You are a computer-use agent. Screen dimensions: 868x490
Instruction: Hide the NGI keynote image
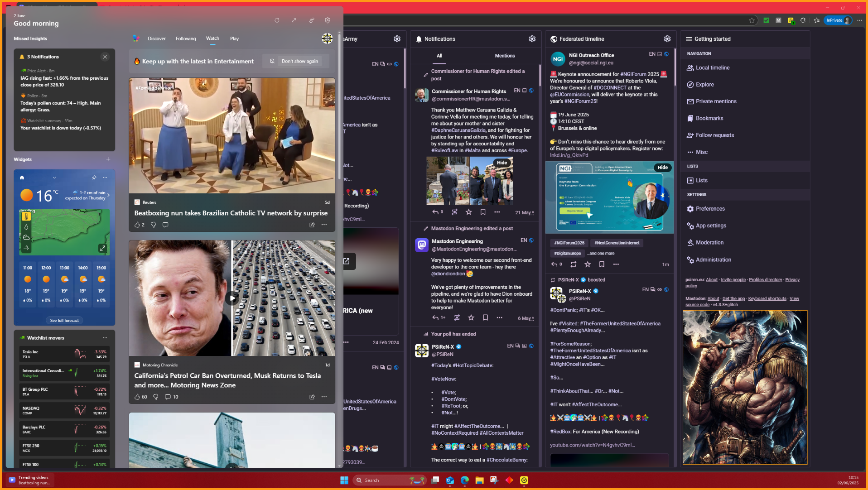click(x=663, y=168)
